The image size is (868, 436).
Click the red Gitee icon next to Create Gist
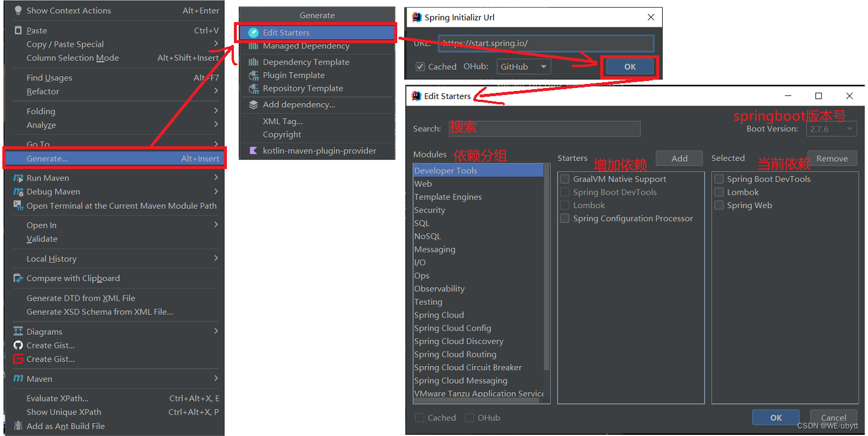18,359
